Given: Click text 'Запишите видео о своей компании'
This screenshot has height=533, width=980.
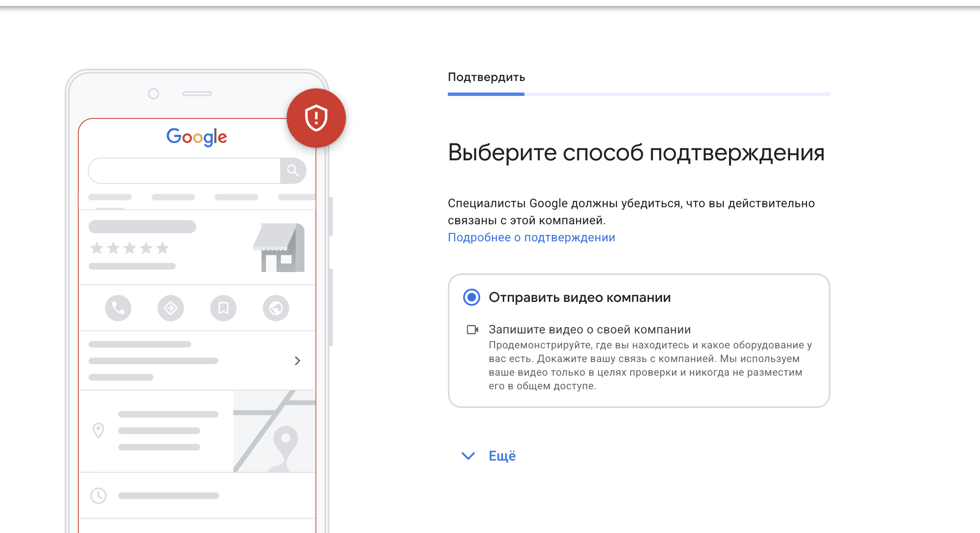Looking at the screenshot, I should [590, 330].
